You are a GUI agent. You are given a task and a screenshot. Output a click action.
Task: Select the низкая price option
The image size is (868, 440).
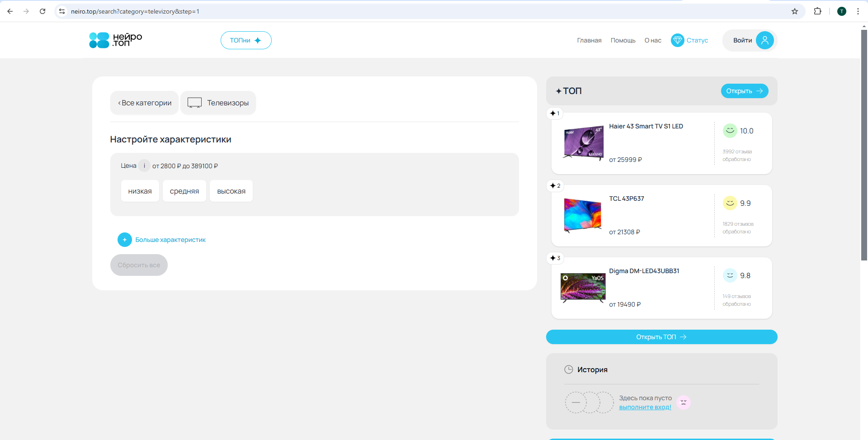(140, 191)
